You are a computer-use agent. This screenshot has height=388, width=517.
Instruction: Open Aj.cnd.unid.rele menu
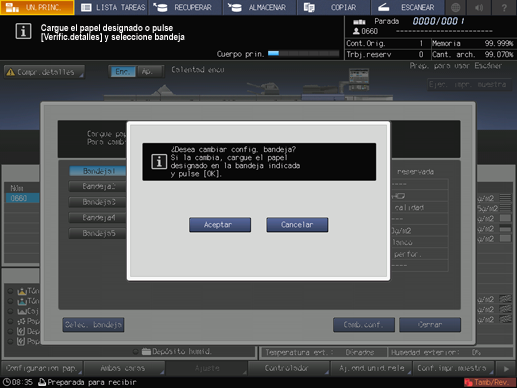pyautogui.click(x=371, y=368)
